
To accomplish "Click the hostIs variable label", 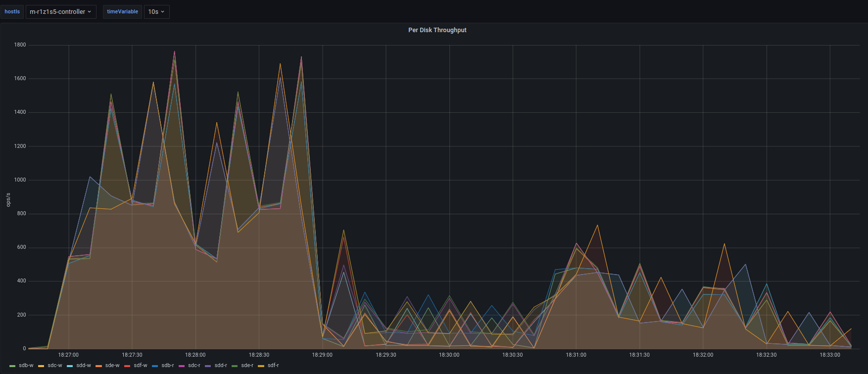I will [12, 12].
